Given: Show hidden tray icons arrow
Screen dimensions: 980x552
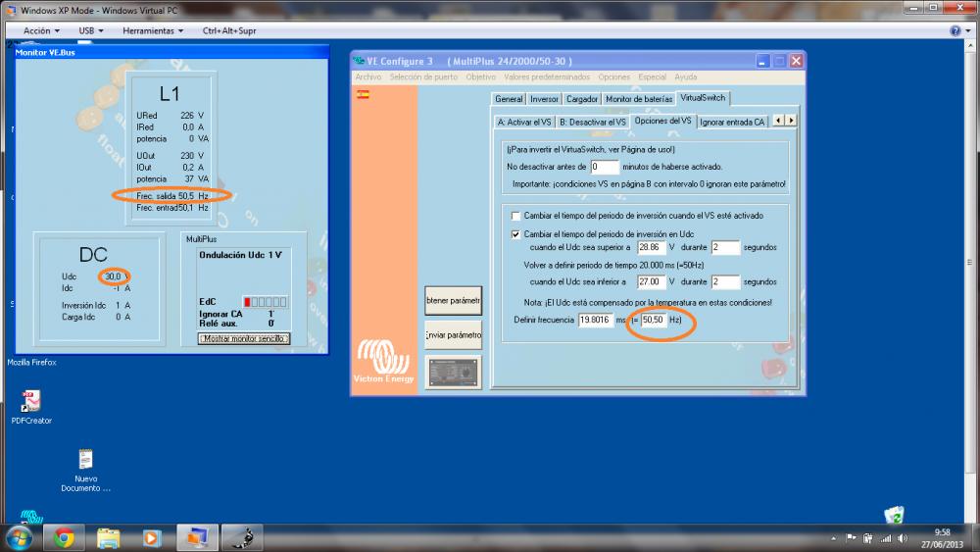Looking at the screenshot, I should (834, 538).
